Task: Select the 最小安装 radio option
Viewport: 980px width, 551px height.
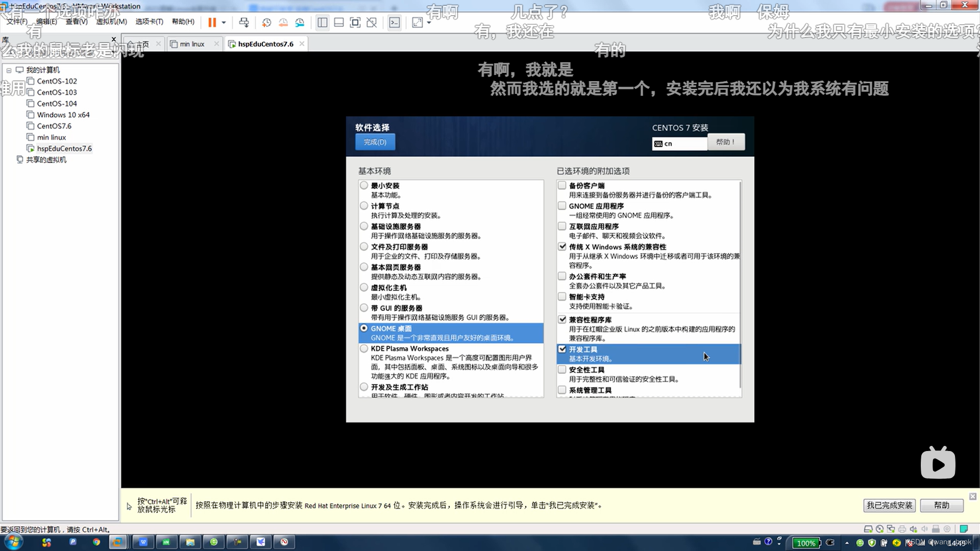Action: point(364,185)
